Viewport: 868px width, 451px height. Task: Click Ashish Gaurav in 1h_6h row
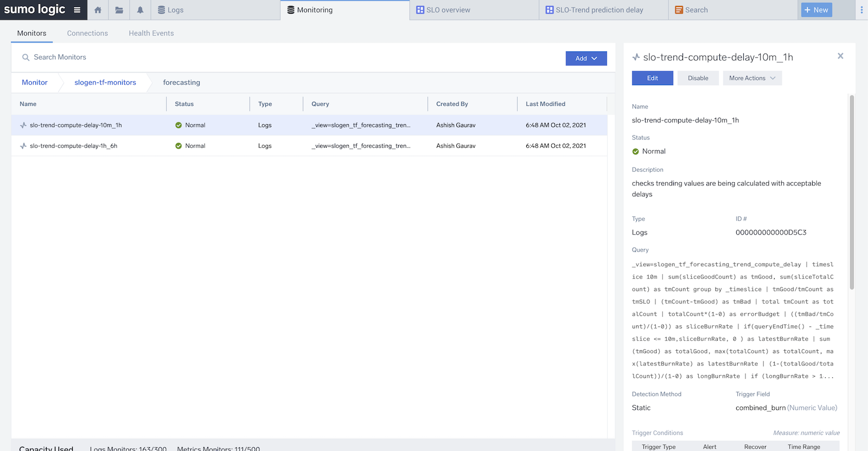pos(456,146)
